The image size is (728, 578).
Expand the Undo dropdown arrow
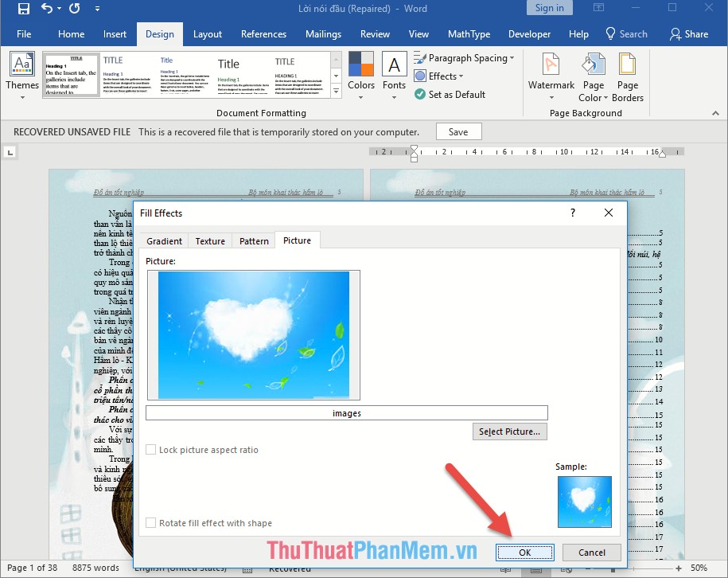point(57,8)
